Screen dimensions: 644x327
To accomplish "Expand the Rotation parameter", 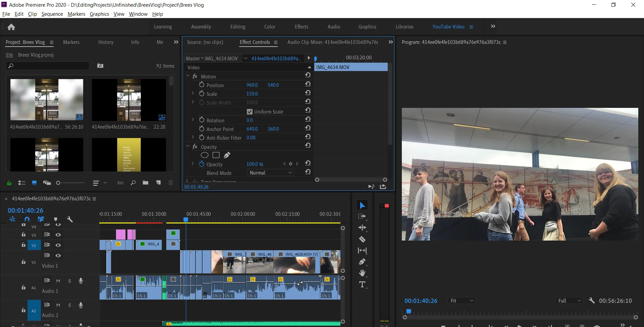I will click(193, 120).
